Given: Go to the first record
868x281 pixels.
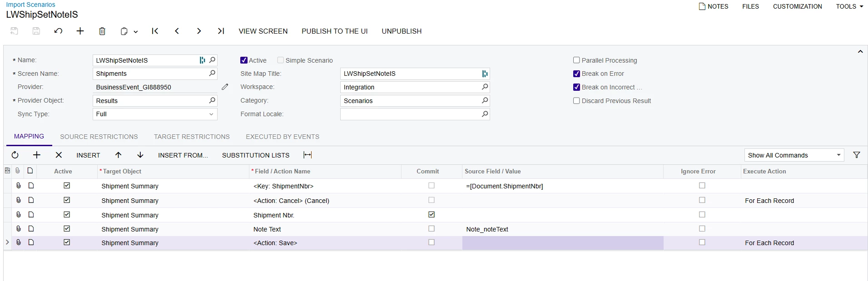Looking at the screenshot, I should (x=155, y=31).
